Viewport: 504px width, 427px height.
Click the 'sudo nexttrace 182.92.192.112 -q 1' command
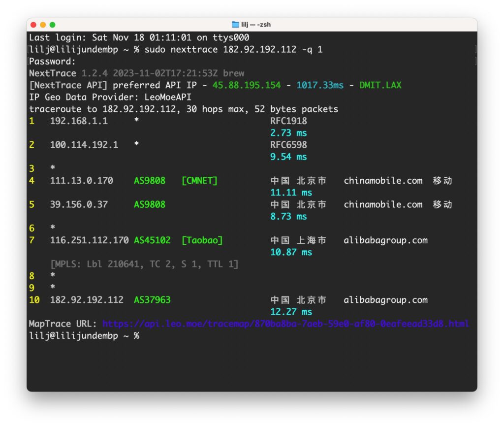pyautogui.click(x=233, y=49)
